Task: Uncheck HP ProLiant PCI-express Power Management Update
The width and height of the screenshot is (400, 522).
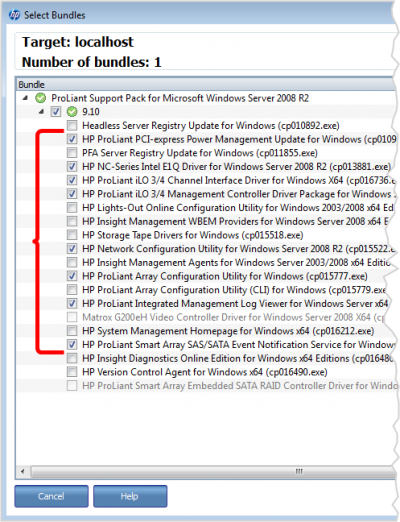Action: (72, 139)
